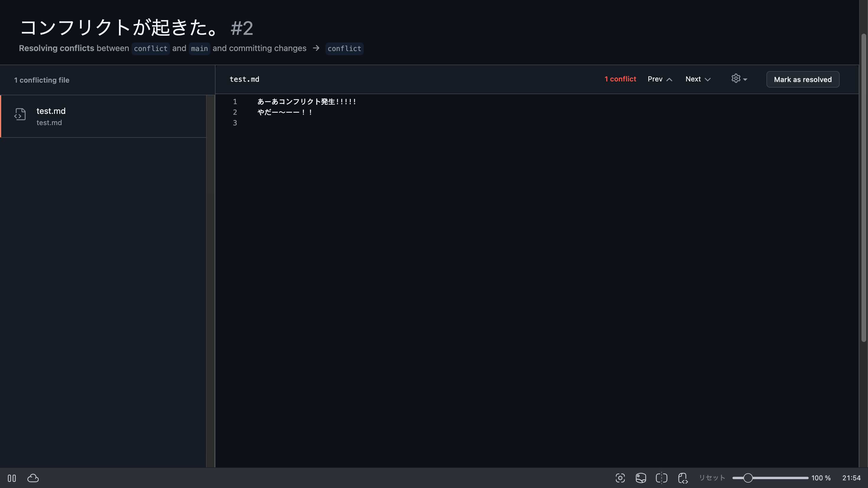Click the 100 % zoom value

click(x=821, y=478)
